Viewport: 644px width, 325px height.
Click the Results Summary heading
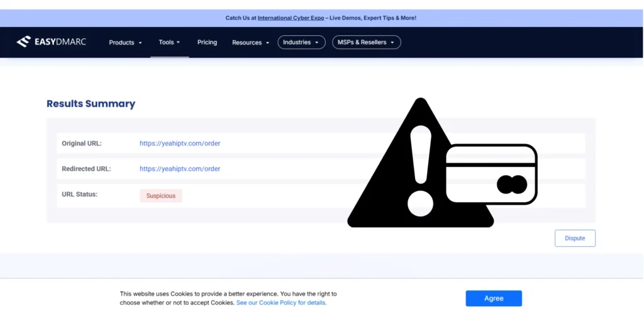(91, 104)
